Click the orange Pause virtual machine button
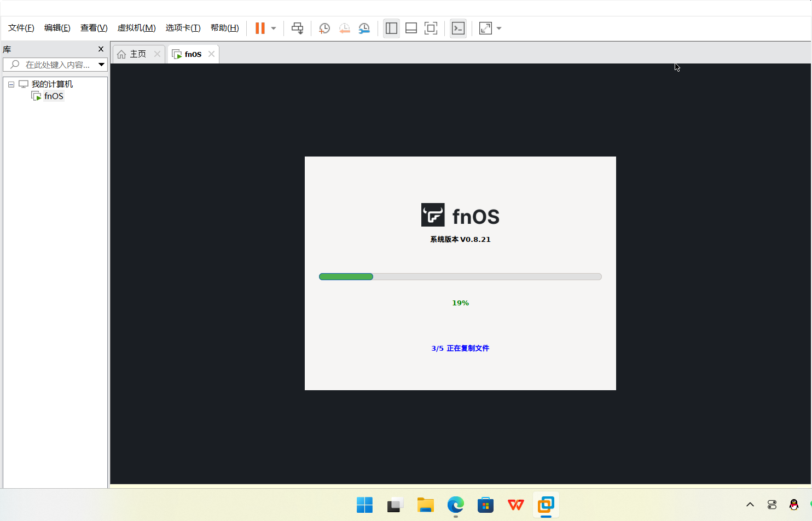The height and width of the screenshot is (521, 812). coord(260,28)
